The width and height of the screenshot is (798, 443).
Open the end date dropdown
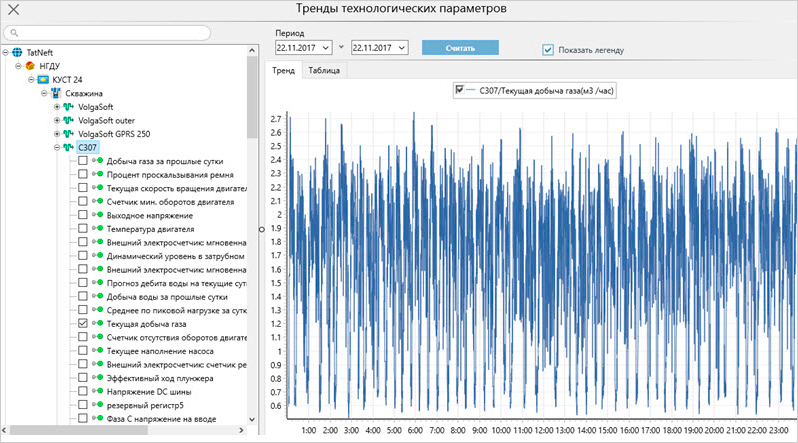click(402, 47)
